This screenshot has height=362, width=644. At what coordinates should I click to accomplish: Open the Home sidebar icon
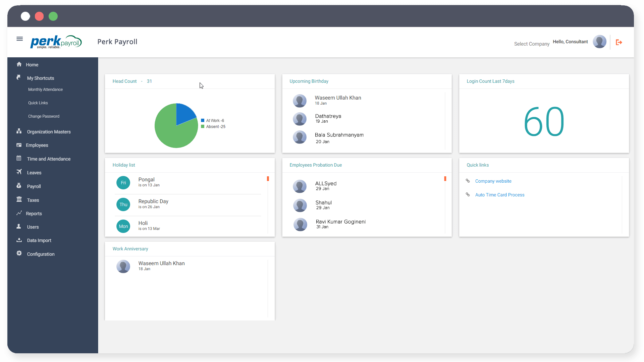[x=18, y=64]
